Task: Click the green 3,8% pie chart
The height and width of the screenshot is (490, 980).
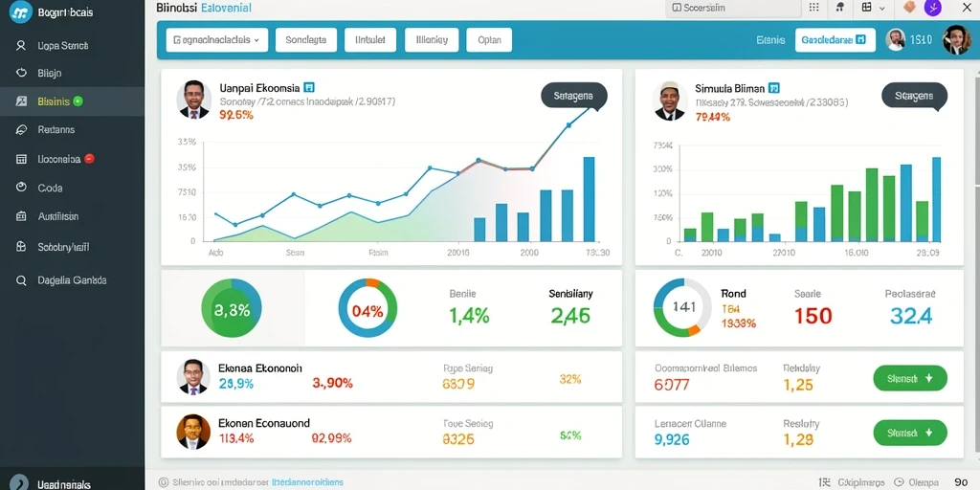Action: coord(232,309)
